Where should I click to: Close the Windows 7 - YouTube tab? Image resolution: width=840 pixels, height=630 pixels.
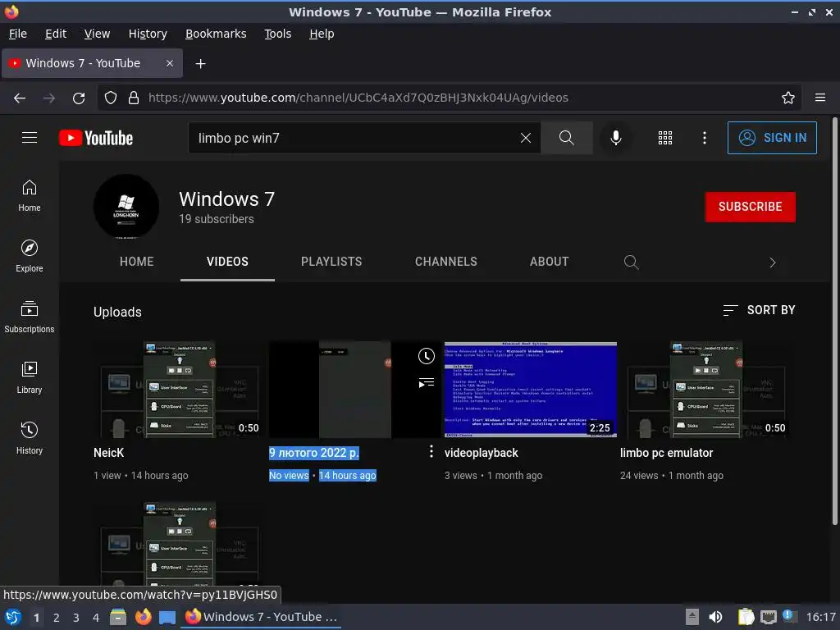(169, 63)
